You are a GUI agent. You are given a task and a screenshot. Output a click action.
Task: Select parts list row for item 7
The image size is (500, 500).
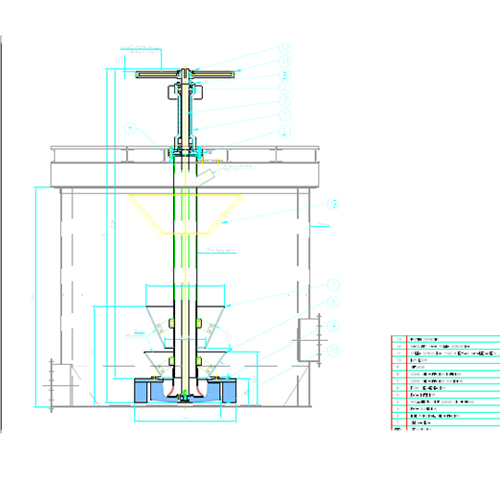pyautogui.click(x=446, y=381)
